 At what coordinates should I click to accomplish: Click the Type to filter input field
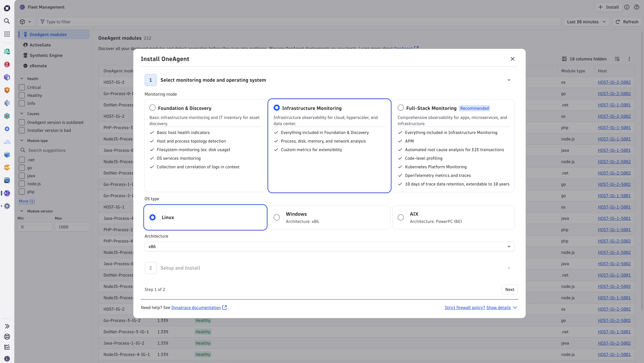click(x=299, y=22)
